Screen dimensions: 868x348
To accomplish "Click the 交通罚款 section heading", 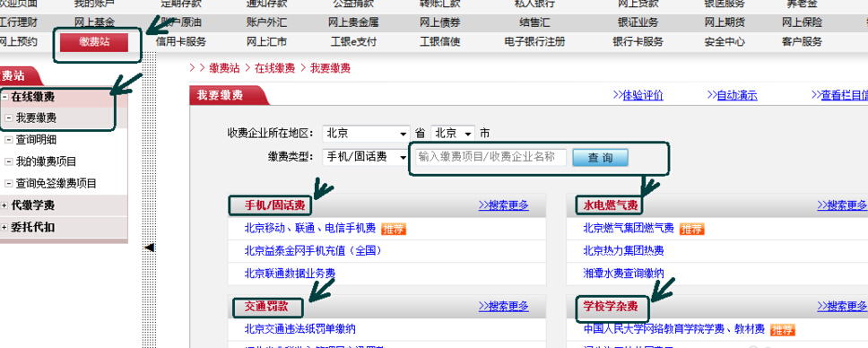I will click(267, 306).
